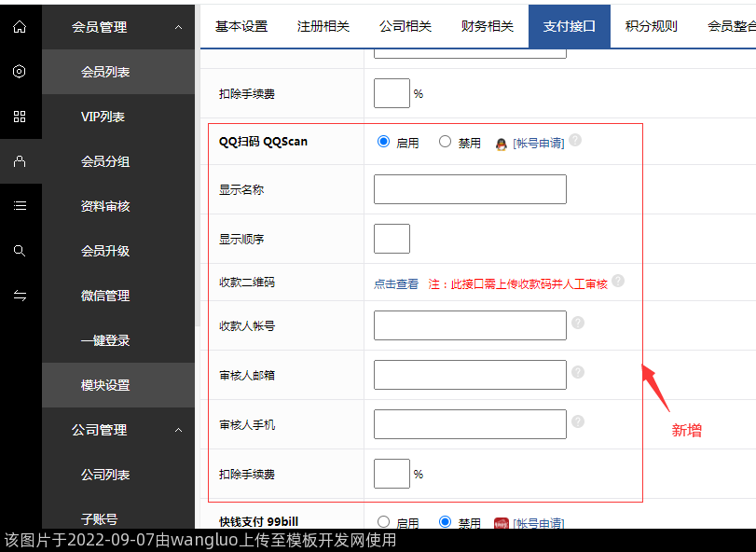This screenshot has height=552, width=756.
Task: Click 点击查看 to view 收款二维码
Action: [396, 284]
